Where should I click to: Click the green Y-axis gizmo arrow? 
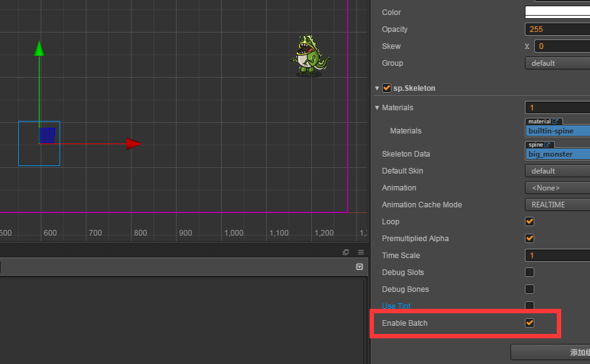click(39, 49)
